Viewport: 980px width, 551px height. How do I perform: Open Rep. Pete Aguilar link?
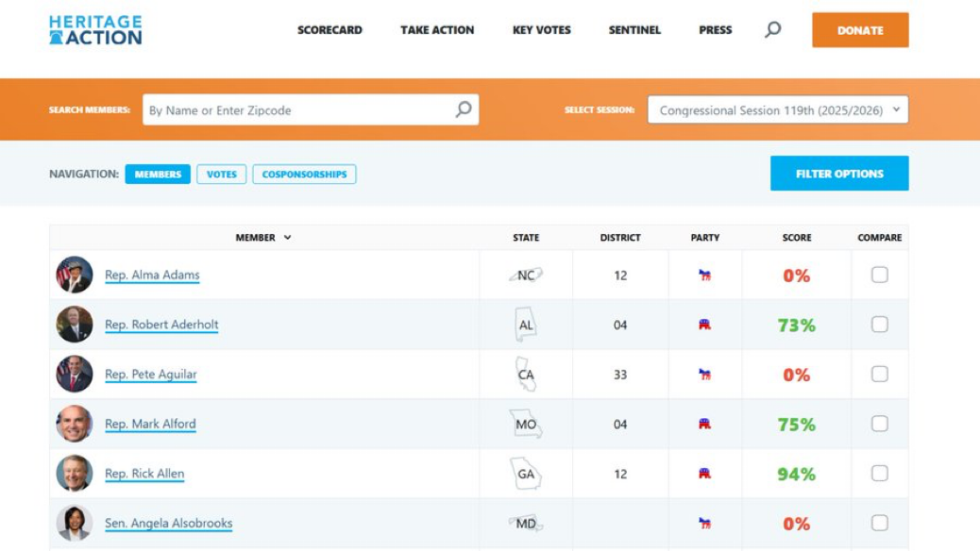coord(151,375)
